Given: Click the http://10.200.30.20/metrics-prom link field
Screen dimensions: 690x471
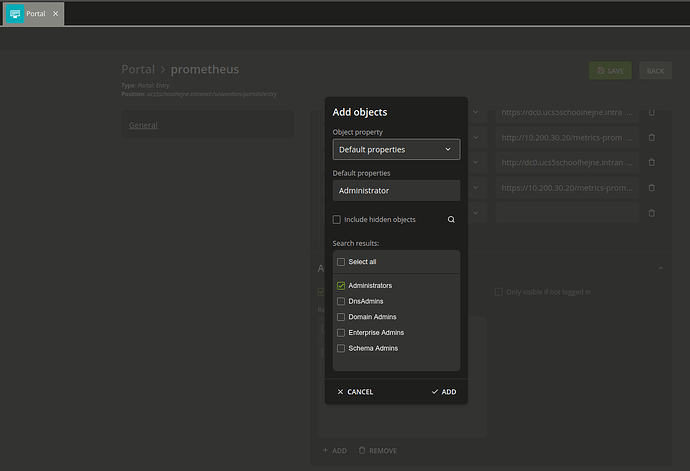Looking at the screenshot, I should [567, 137].
